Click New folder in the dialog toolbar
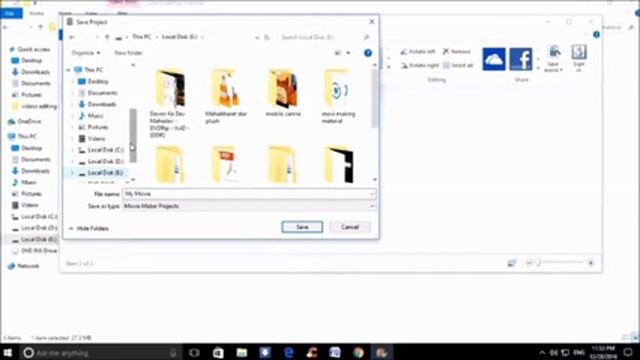Screen dimensions: 640x360 (128, 53)
